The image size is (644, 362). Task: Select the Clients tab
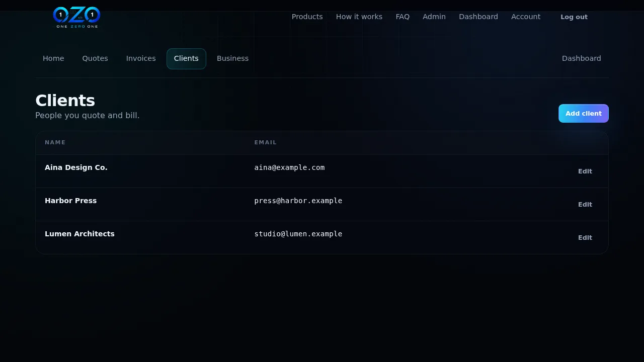tap(186, 58)
